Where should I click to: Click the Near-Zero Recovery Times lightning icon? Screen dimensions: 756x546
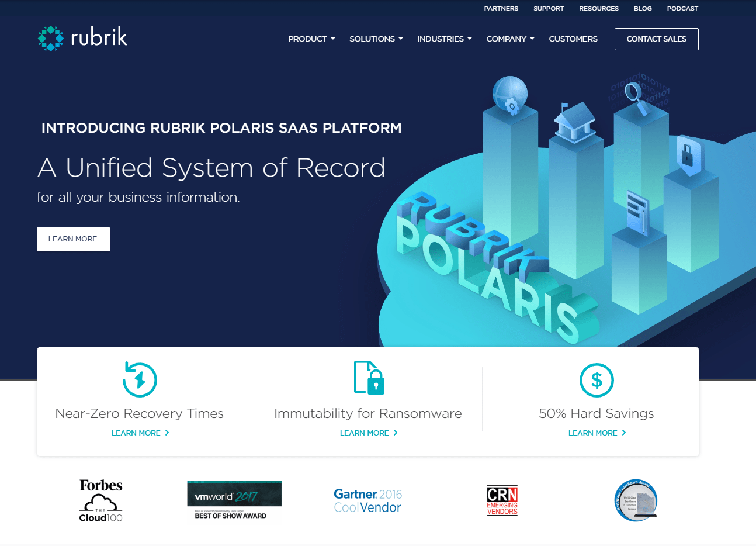coord(140,379)
